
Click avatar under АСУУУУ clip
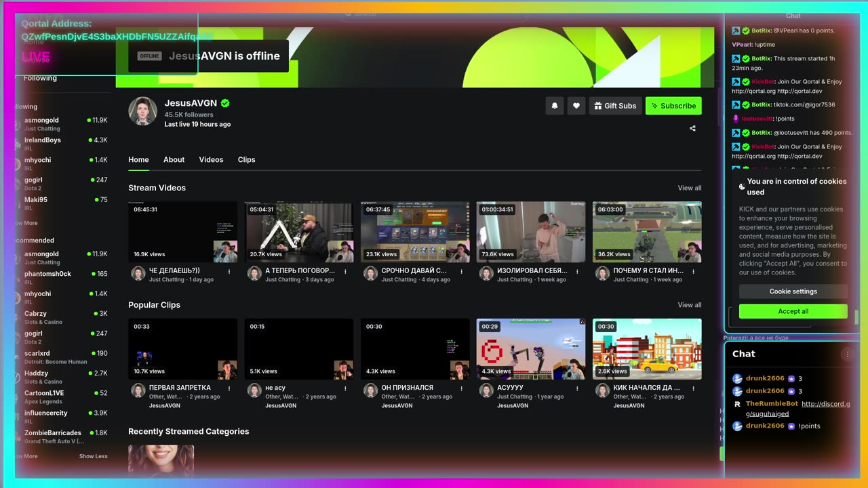(486, 390)
